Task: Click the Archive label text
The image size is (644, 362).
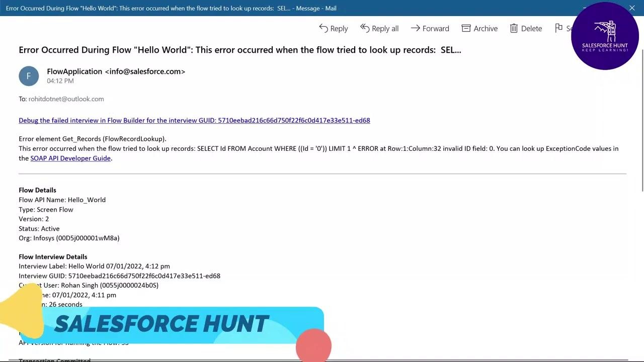Action: click(x=486, y=29)
